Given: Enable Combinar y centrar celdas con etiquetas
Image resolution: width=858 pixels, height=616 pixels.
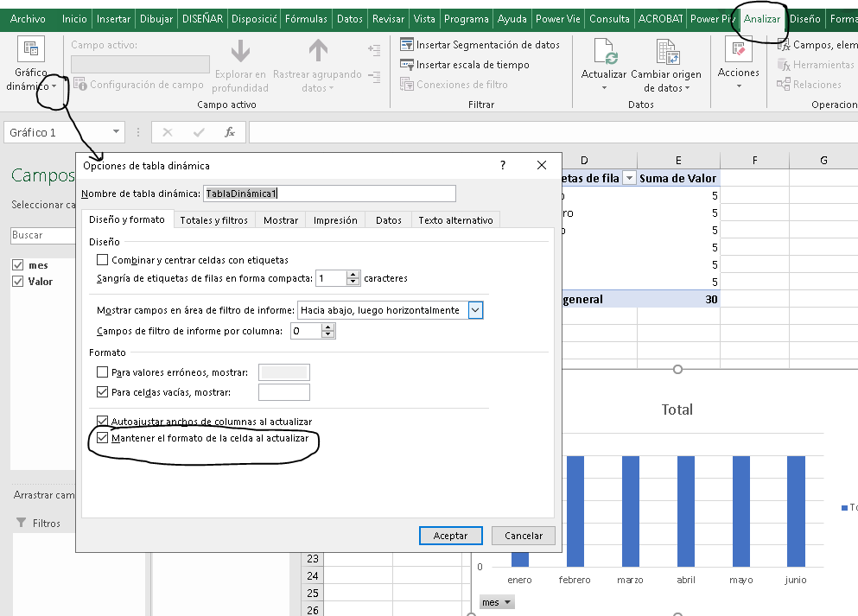Looking at the screenshot, I should [104, 260].
